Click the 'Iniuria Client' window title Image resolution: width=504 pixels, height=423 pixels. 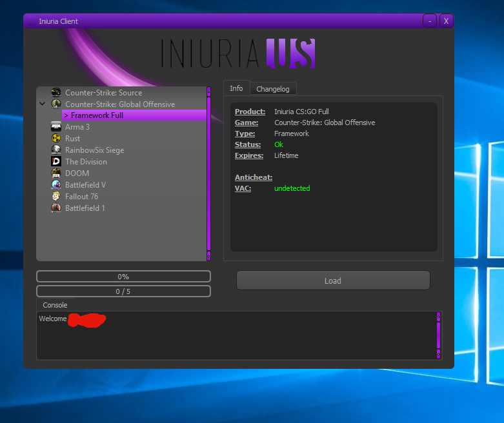point(59,21)
